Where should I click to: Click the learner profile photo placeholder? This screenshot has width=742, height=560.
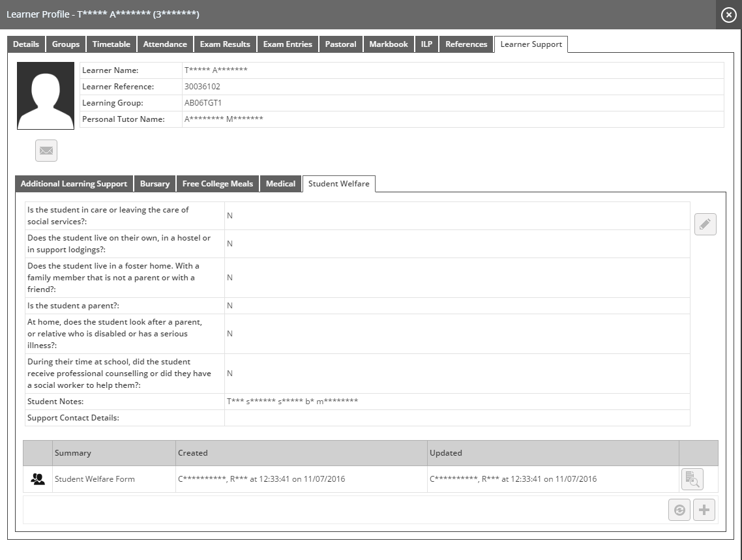(x=46, y=96)
